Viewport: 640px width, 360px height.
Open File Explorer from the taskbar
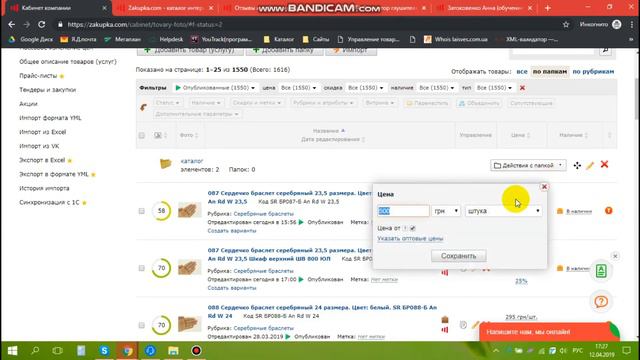tap(173, 351)
